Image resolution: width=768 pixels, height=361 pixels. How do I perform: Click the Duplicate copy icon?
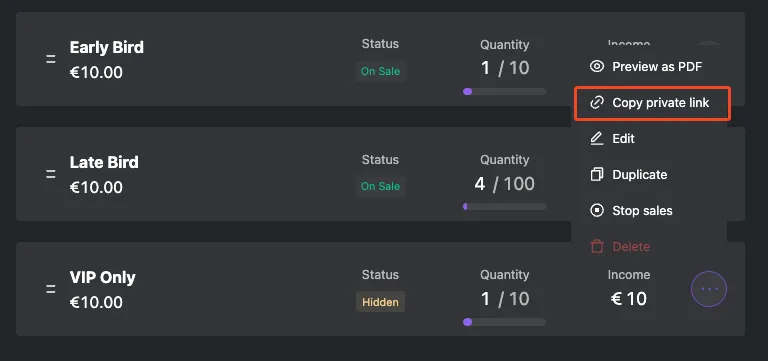point(597,174)
